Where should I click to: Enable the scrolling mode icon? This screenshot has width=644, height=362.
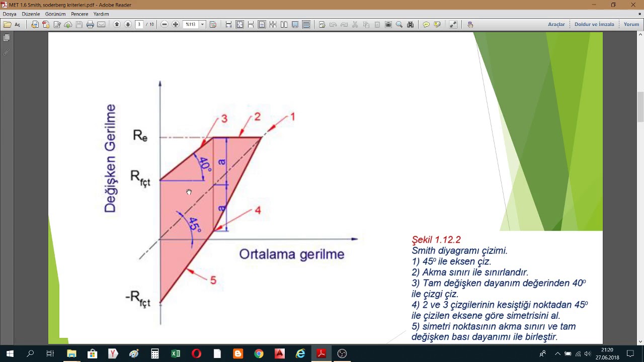click(x=306, y=24)
